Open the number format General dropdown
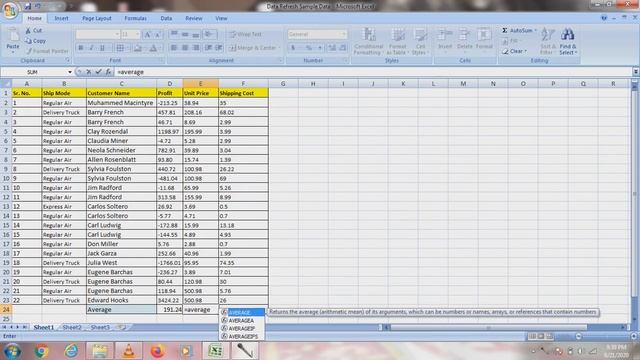 coord(344,34)
